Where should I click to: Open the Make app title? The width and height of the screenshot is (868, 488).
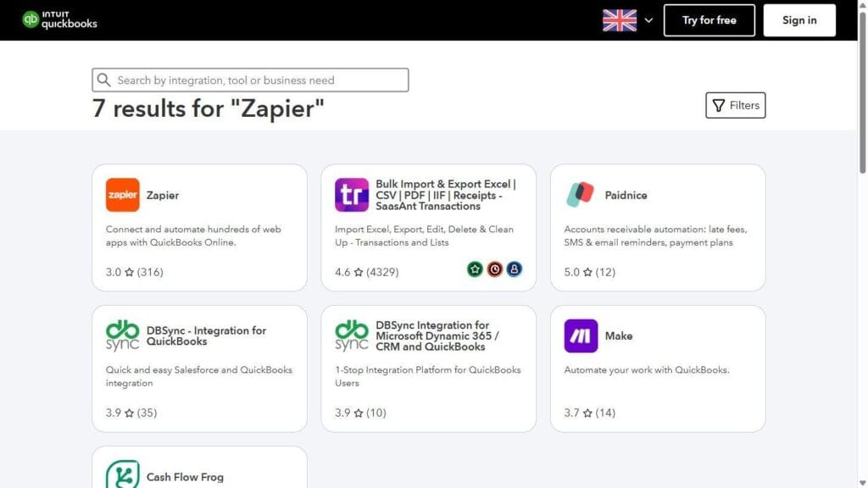(618, 335)
